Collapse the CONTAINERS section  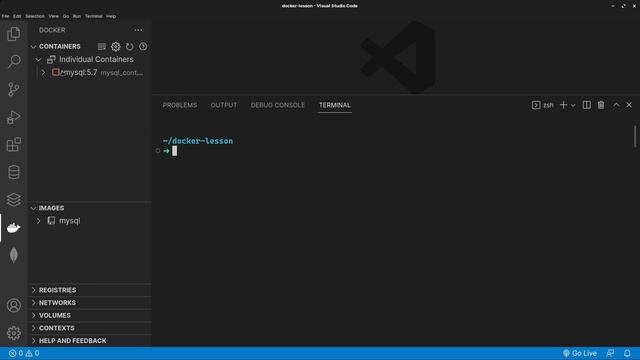[33, 47]
